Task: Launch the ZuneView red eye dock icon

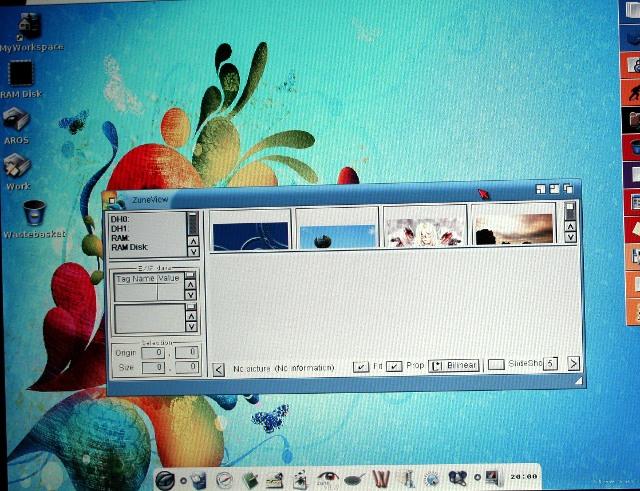Action: [x=327, y=478]
